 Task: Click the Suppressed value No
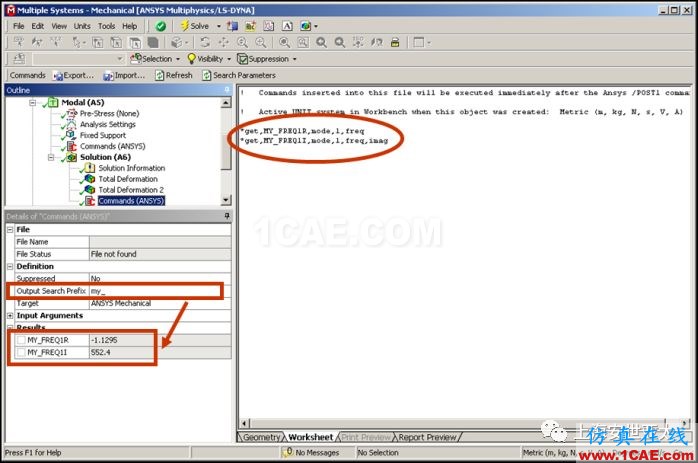coord(96,279)
